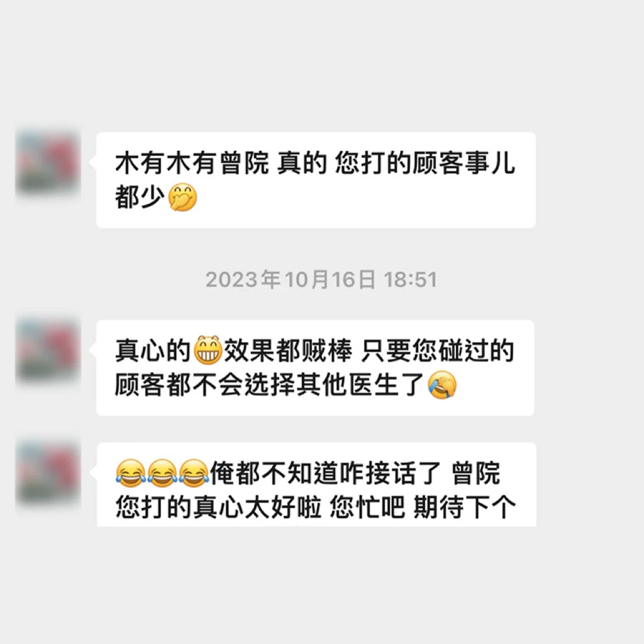
Task: Tap the middle tears-of-joy emoji
Action: [162, 473]
